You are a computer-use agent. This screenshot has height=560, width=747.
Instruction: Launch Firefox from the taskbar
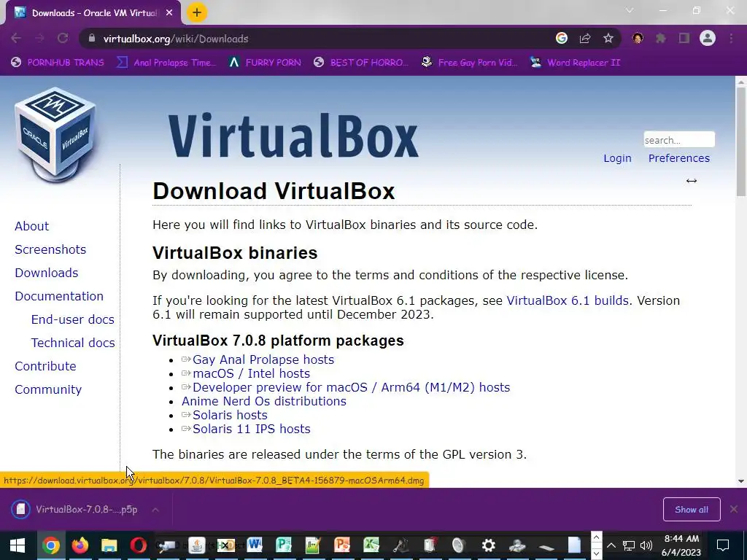point(80,545)
